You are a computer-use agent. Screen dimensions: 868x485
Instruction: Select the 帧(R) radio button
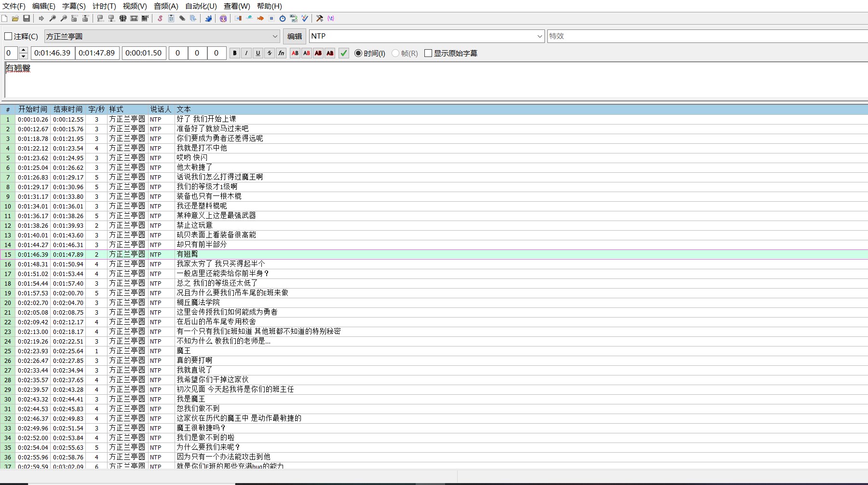click(x=395, y=53)
